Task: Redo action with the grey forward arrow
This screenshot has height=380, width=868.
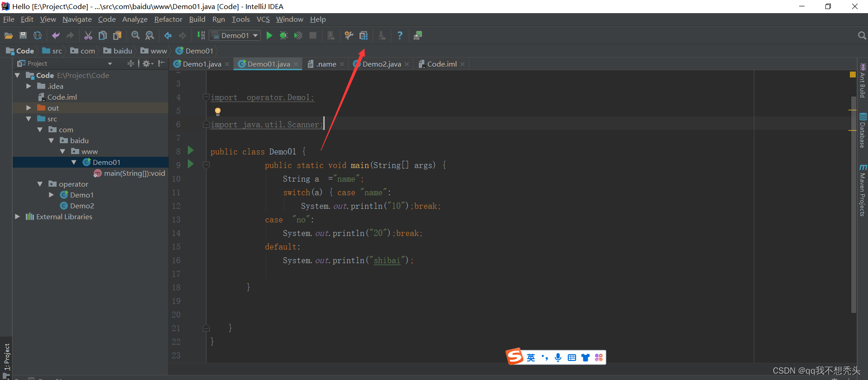Action: click(70, 35)
